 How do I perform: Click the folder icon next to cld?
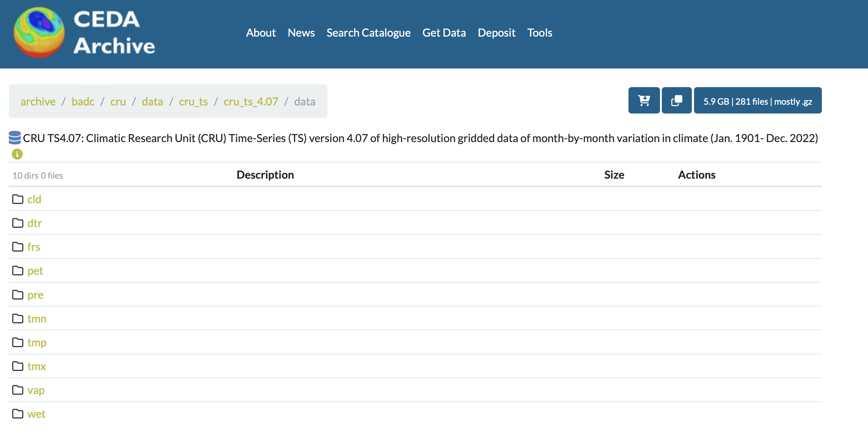(18, 199)
